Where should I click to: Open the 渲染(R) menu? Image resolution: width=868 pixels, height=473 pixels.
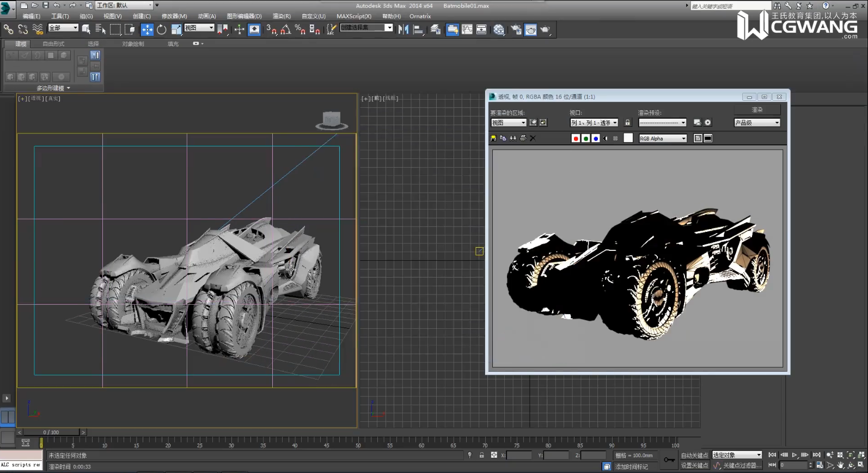pos(282,16)
